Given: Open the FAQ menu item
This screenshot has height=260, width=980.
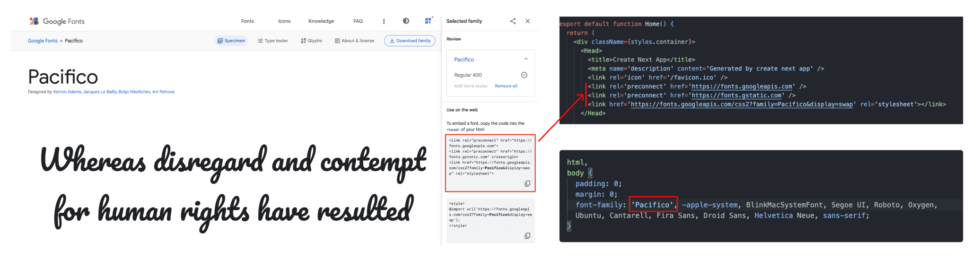Looking at the screenshot, I should (358, 21).
